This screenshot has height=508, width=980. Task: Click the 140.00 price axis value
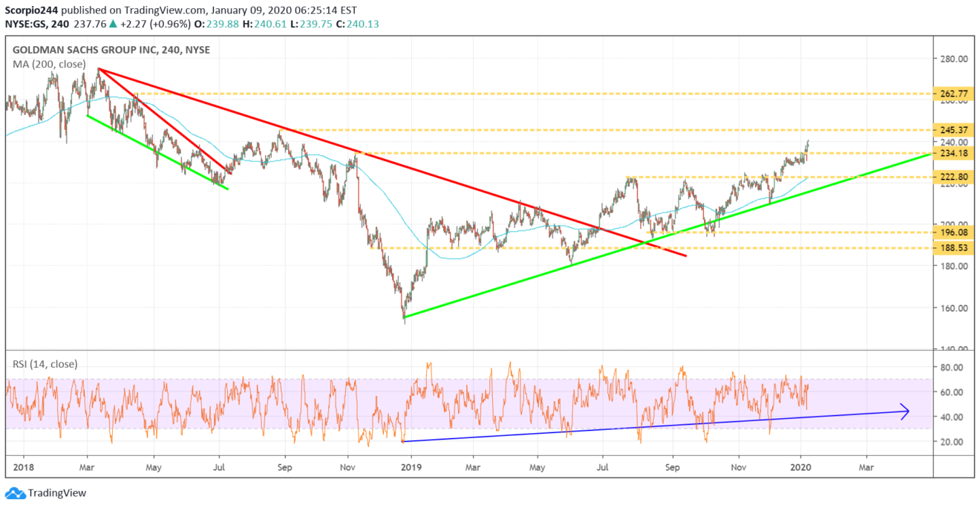(953, 348)
